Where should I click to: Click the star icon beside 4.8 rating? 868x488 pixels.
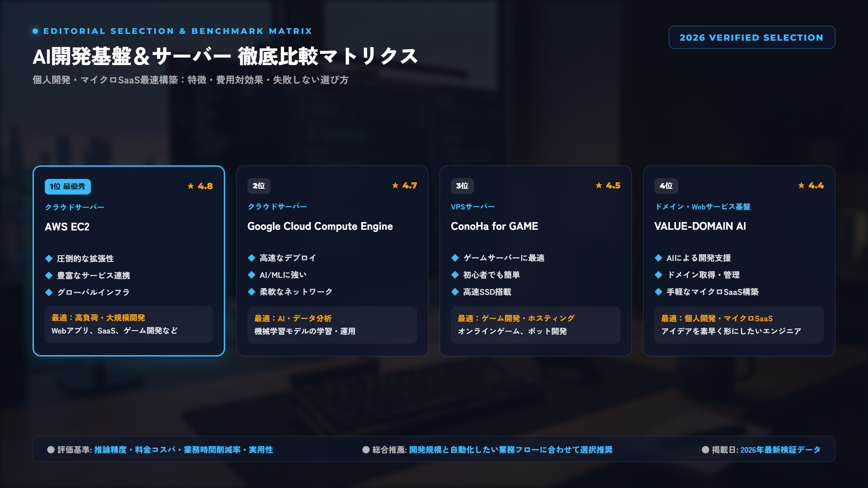(191, 186)
